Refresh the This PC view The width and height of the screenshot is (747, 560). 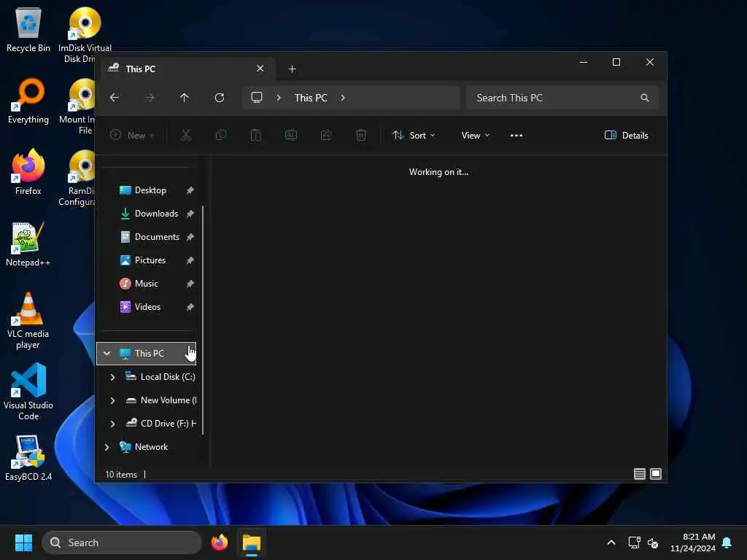point(220,98)
